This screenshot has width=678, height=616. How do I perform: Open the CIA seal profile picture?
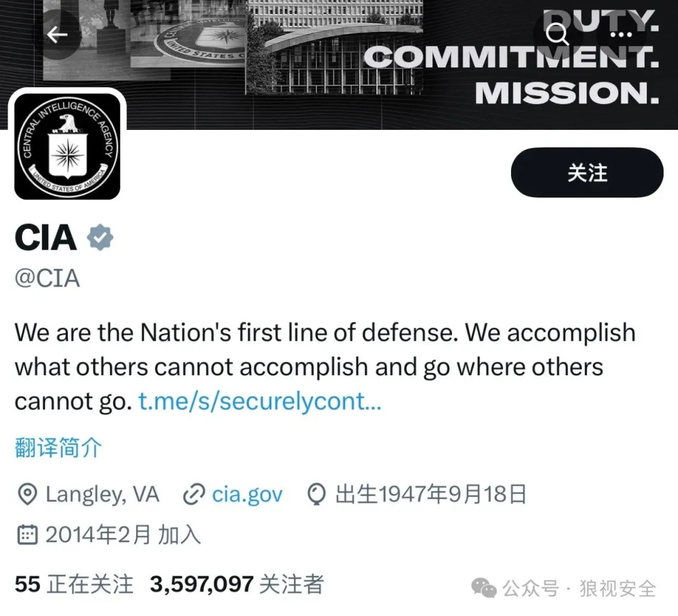tap(67, 146)
